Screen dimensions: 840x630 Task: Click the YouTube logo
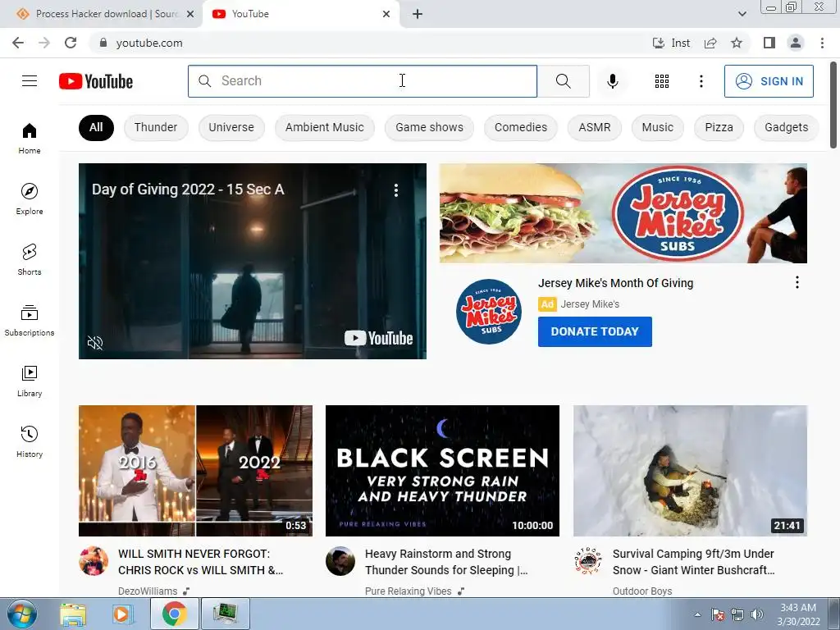[96, 81]
